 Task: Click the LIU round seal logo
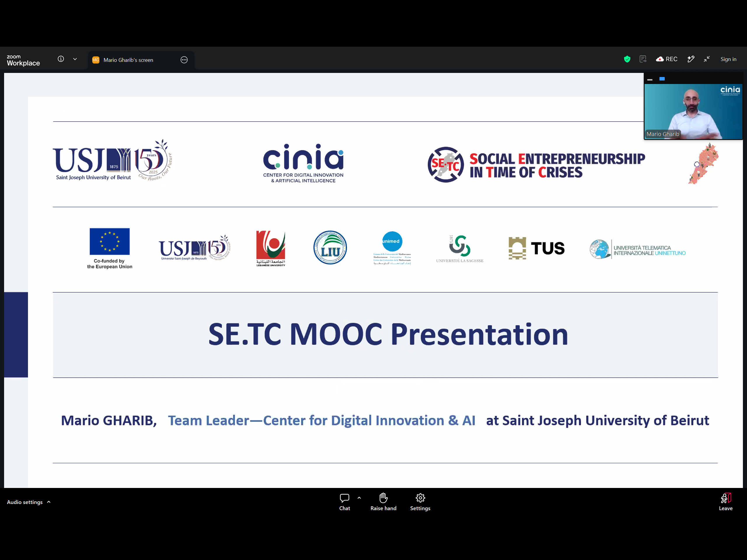tap(330, 247)
